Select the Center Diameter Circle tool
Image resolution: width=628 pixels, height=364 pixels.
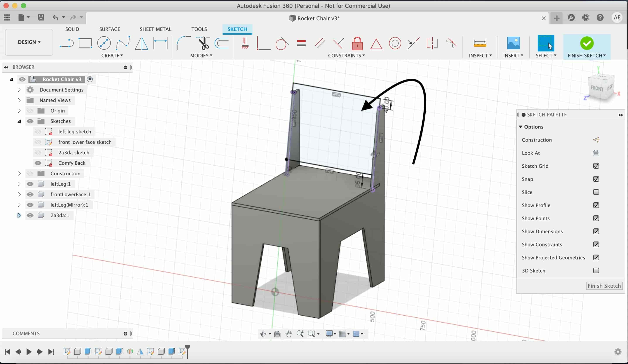click(104, 43)
